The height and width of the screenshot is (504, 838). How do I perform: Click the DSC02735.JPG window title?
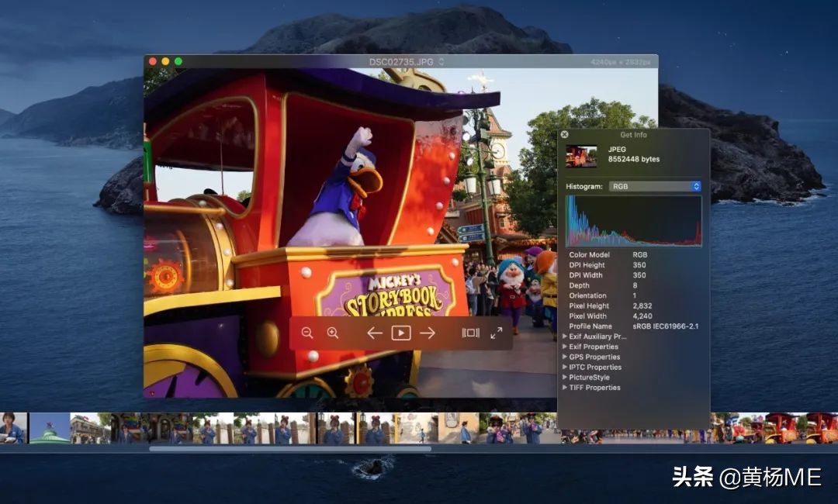point(401,62)
